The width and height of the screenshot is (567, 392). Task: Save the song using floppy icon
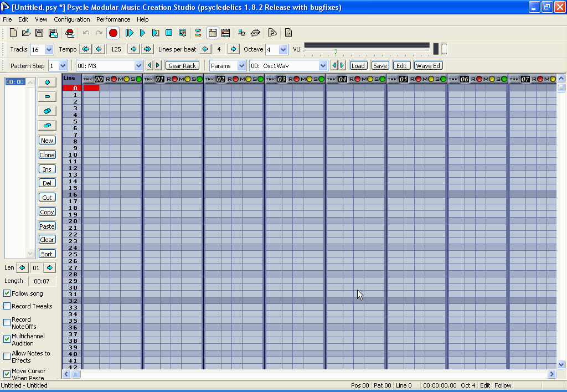point(39,33)
